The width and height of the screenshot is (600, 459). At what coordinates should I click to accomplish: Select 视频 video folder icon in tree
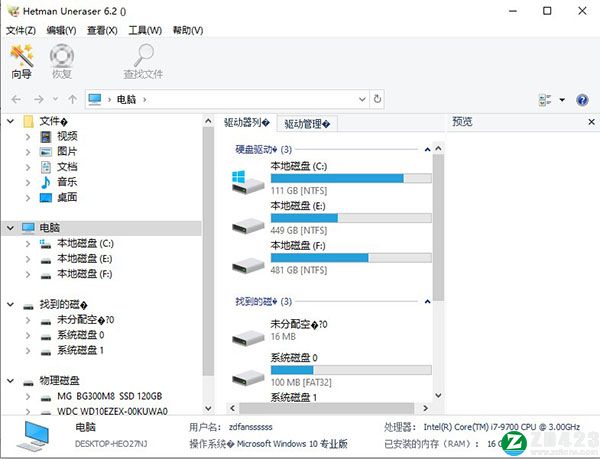click(46, 137)
